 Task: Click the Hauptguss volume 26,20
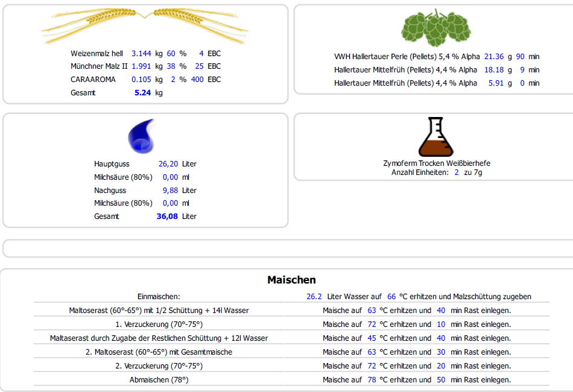(168, 164)
